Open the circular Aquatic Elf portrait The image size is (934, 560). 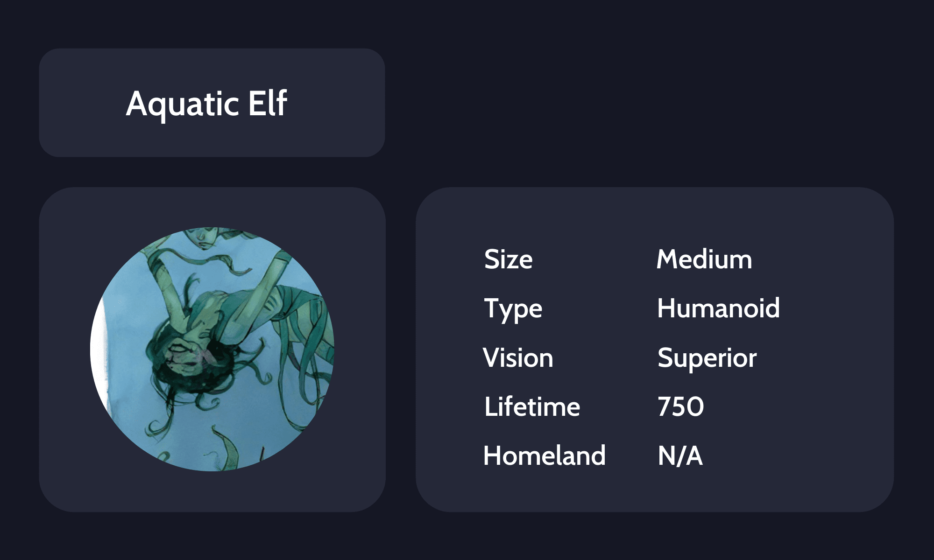212,349
